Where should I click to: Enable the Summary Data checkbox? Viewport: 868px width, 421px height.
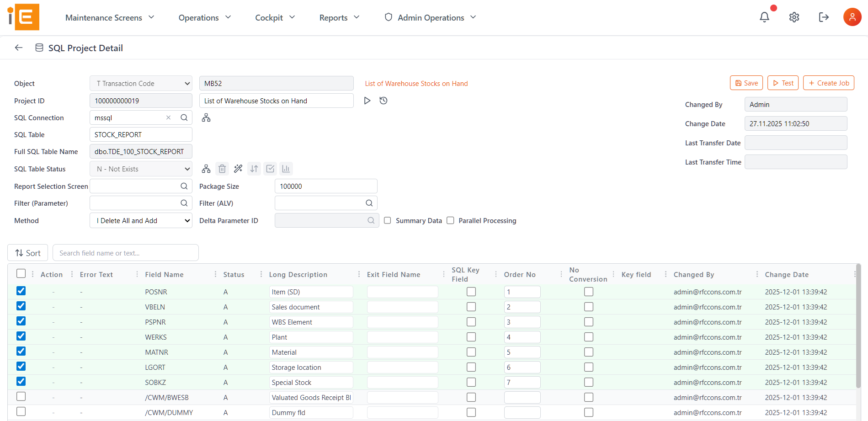pyautogui.click(x=387, y=220)
